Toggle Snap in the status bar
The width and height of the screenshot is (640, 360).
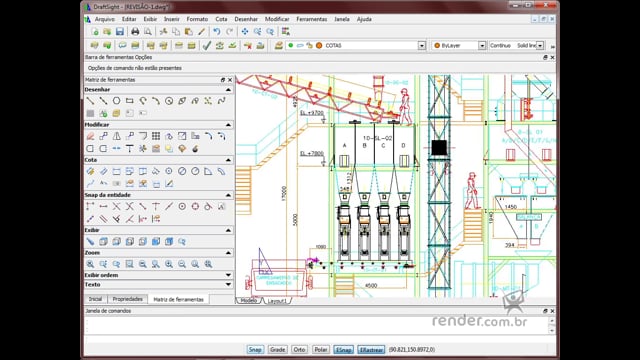tap(255, 349)
